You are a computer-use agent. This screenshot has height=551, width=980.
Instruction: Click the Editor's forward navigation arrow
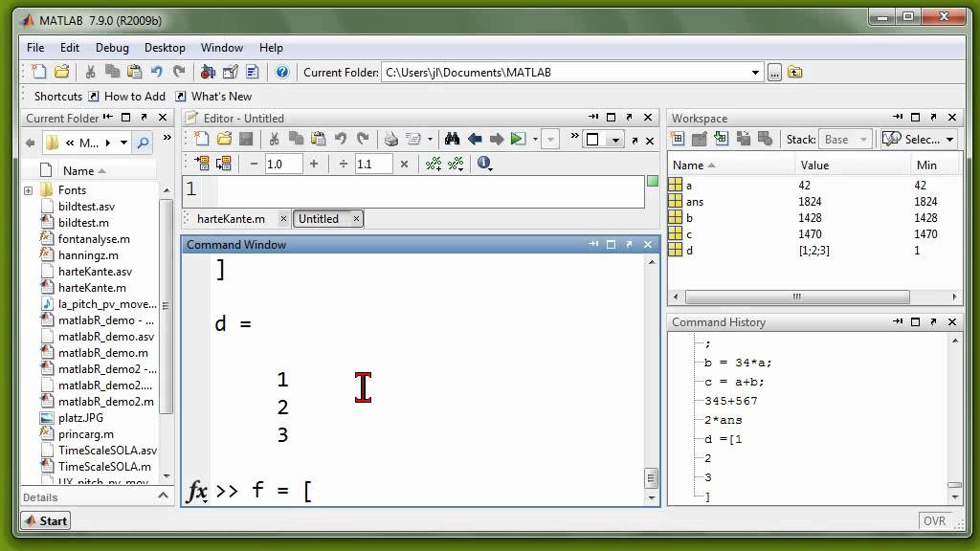[497, 139]
